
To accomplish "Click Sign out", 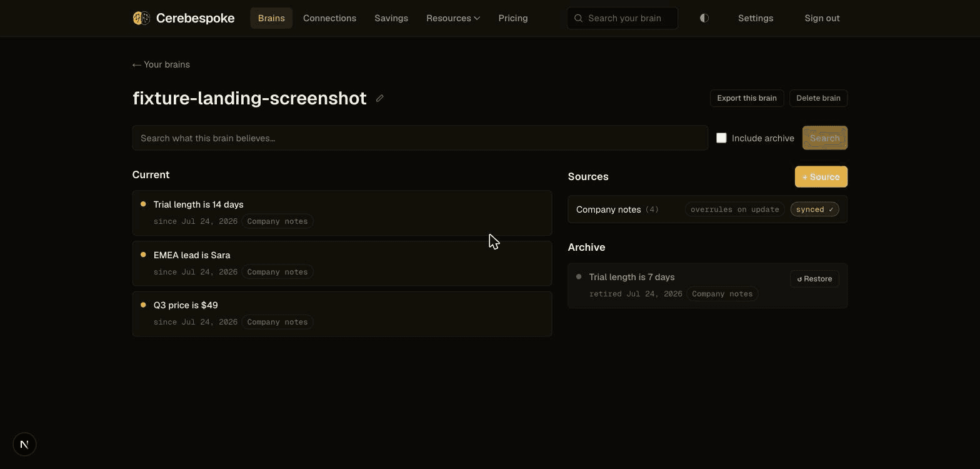I will pyautogui.click(x=822, y=18).
